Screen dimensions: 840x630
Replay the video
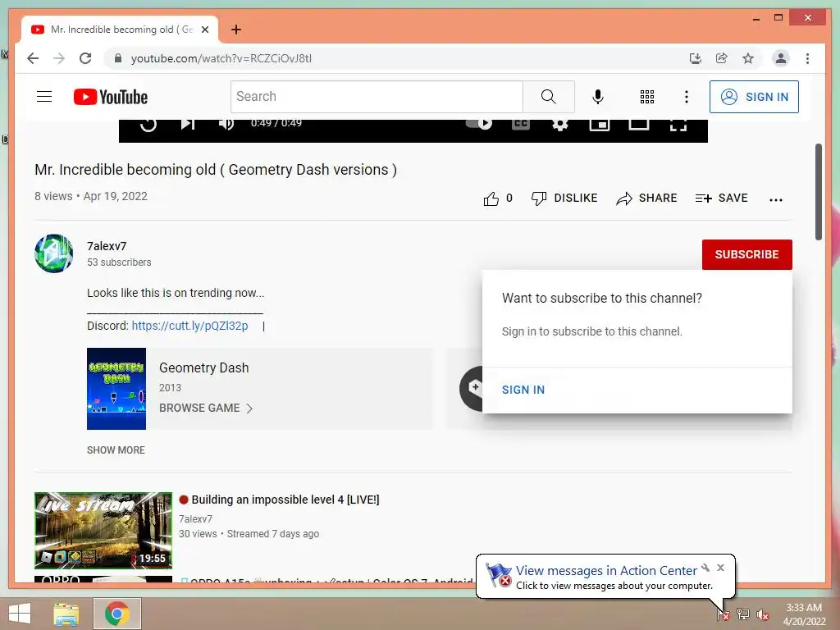(148, 124)
